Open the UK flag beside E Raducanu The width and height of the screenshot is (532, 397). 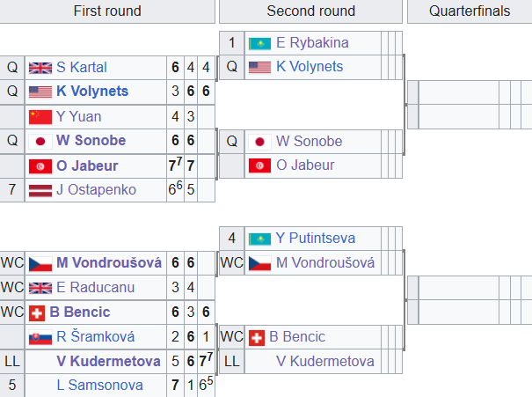40,287
